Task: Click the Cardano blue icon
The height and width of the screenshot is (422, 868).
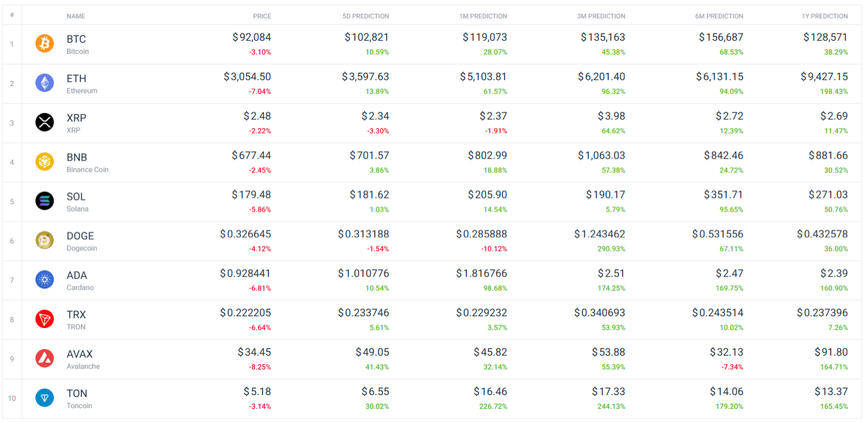Action: [x=44, y=280]
